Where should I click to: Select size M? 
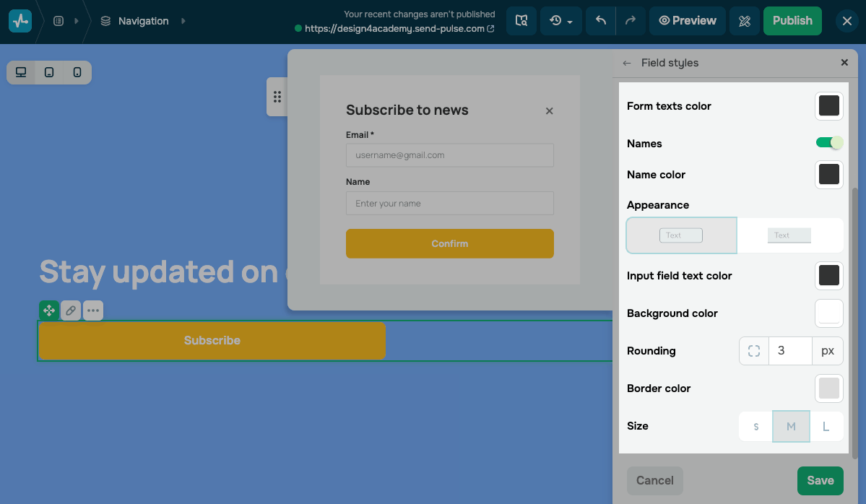click(x=792, y=426)
